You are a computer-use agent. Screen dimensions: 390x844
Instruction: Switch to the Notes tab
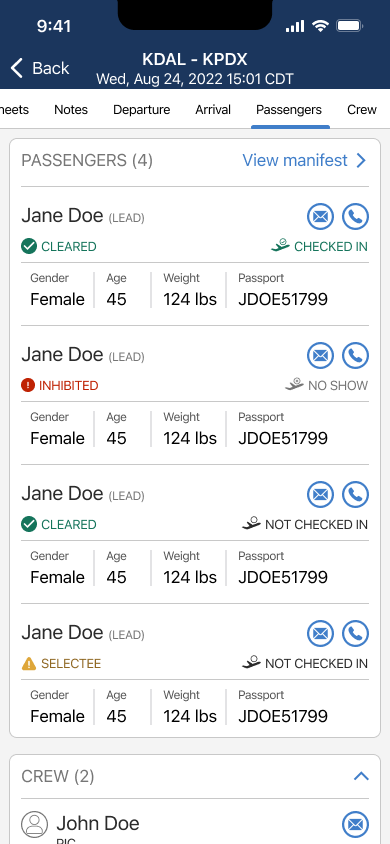tap(71, 110)
